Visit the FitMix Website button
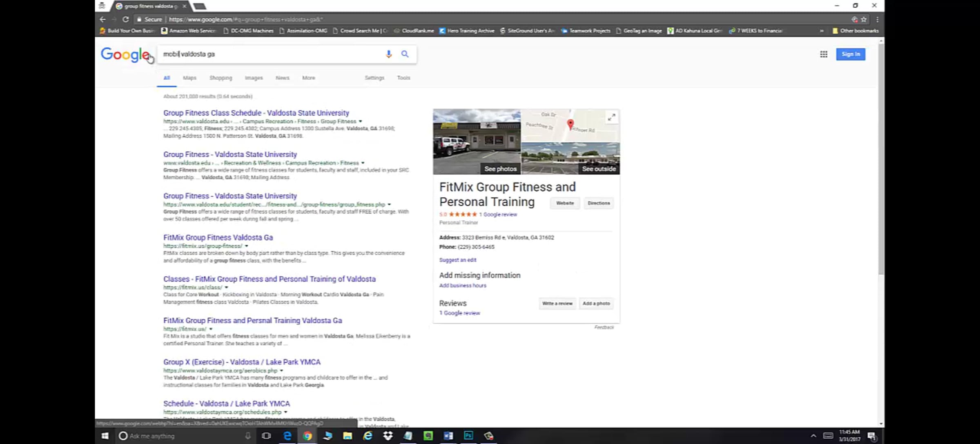 (565, 203)
